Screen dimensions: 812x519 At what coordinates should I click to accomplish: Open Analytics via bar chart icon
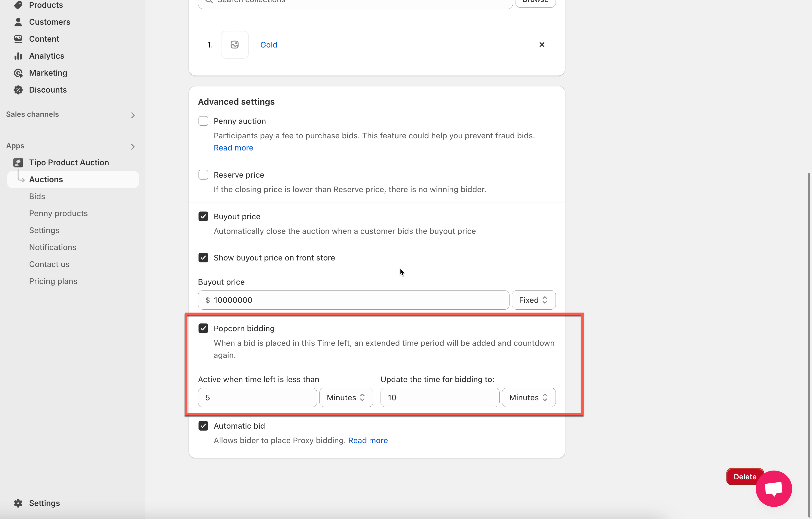(18, 56)
